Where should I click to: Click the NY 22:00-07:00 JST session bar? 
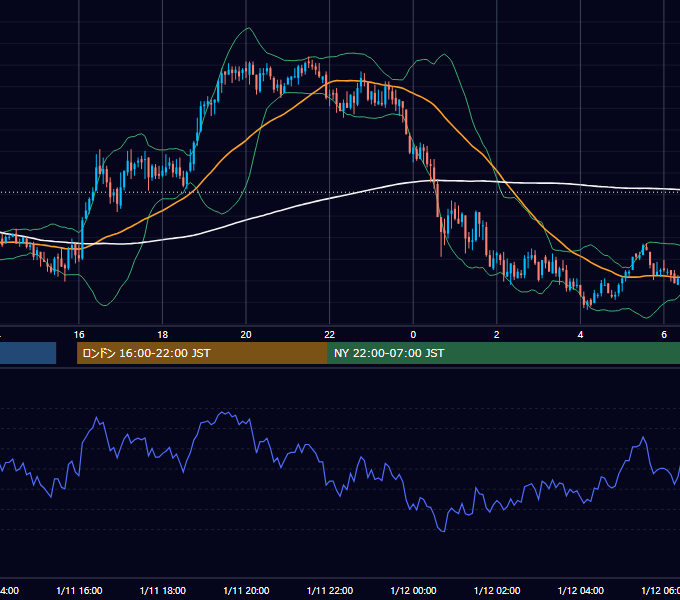coord(503,353)
